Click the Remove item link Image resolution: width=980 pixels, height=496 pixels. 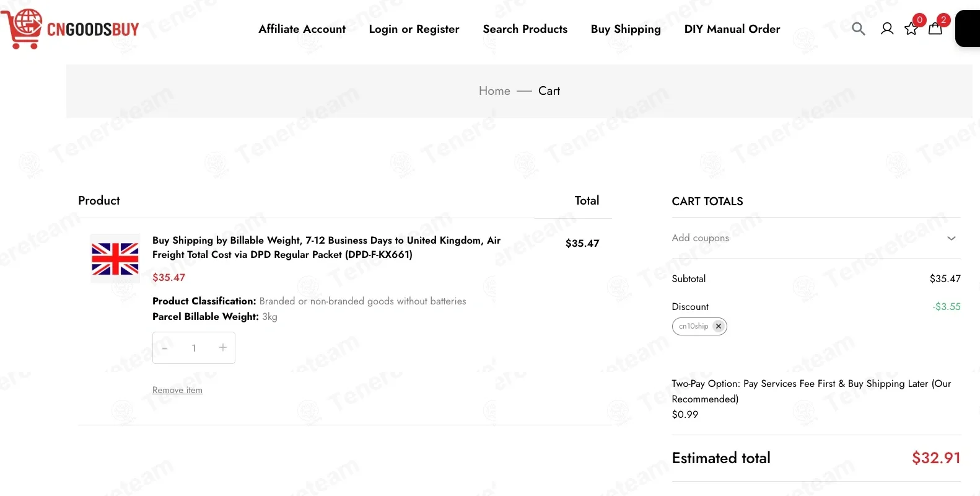tap(177, 390)
